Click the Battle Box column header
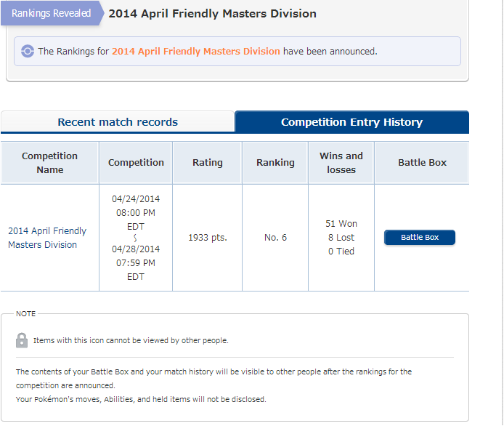Screen dimensions: 504x426 422,163
